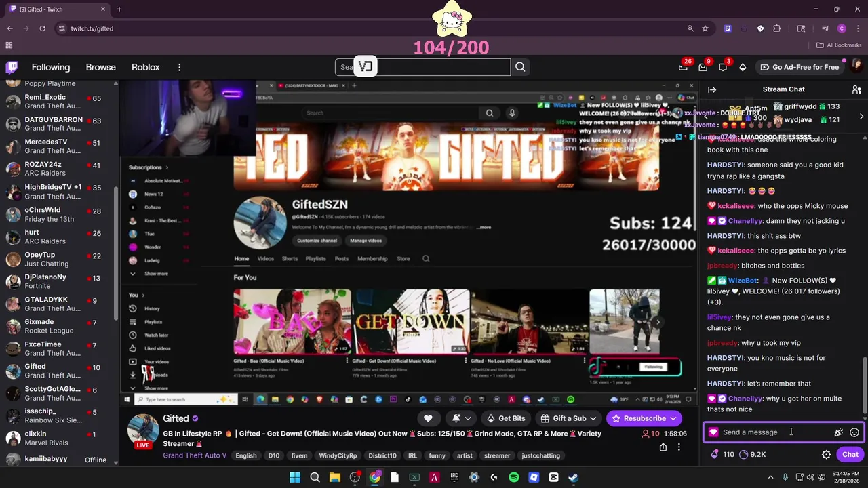Send message with the Chat button
Viewport: 868px width, 488px height.
(x=850, y=455)
